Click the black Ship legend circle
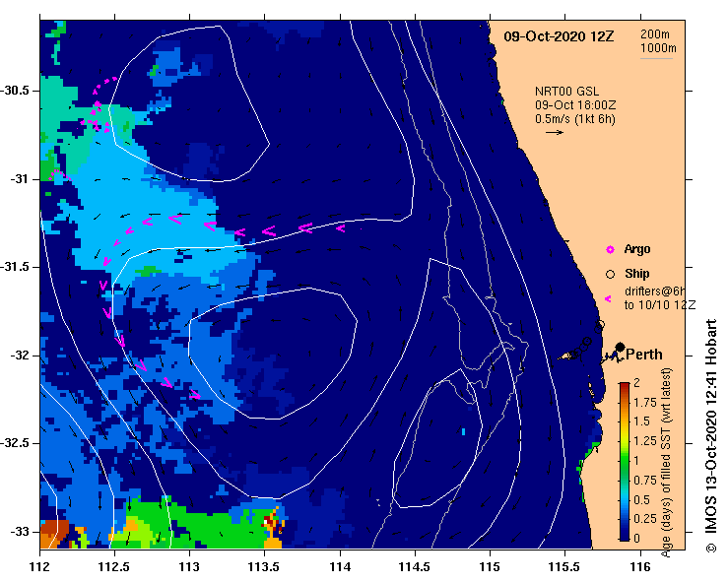The height and width of the screenshot is (583, 728). coord(610,275)
